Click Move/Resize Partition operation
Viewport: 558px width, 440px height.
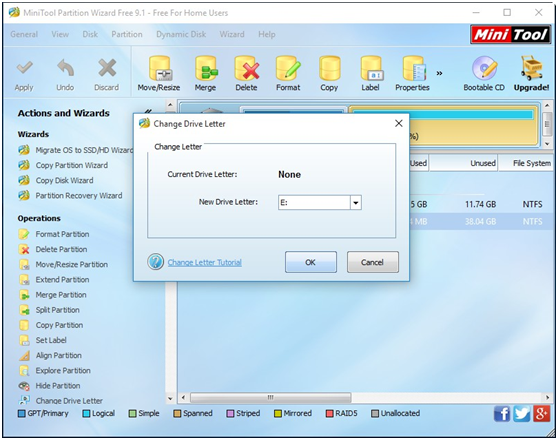coord(63,264)
